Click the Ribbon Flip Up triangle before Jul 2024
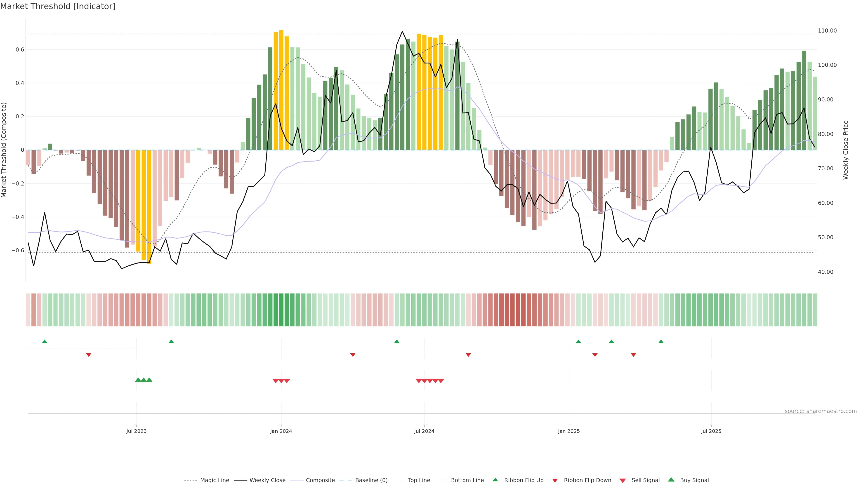The height and width of the screenshot is (488, 868). click(397, 342)
